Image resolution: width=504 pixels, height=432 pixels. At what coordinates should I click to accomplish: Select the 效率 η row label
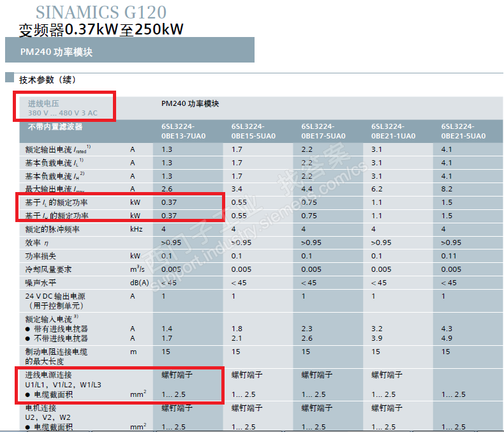click(37, 242)
